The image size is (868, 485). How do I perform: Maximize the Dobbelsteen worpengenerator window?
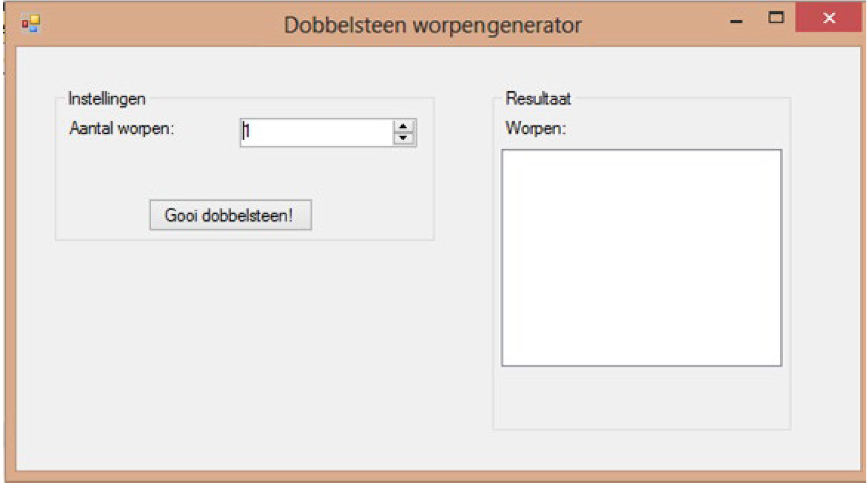tap(776, 18)
